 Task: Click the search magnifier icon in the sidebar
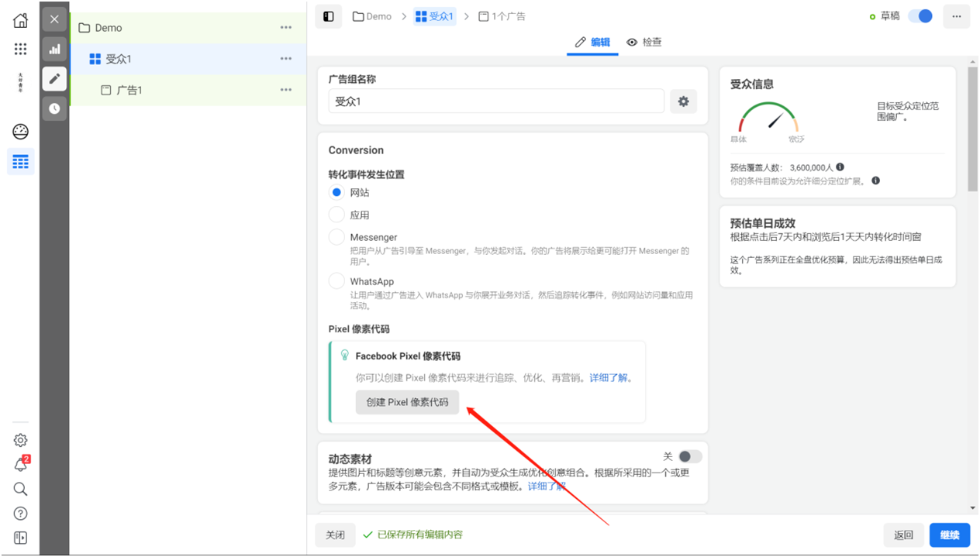point(20,489)
